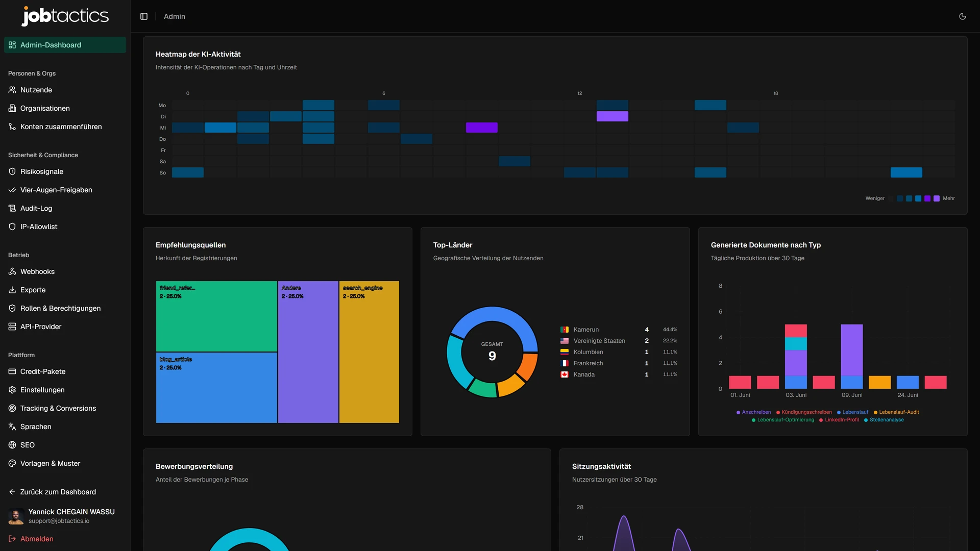The width and height of the screenshot is (980, 551).
Task: Click the SEO globe icon
Action: coord(12,445)
